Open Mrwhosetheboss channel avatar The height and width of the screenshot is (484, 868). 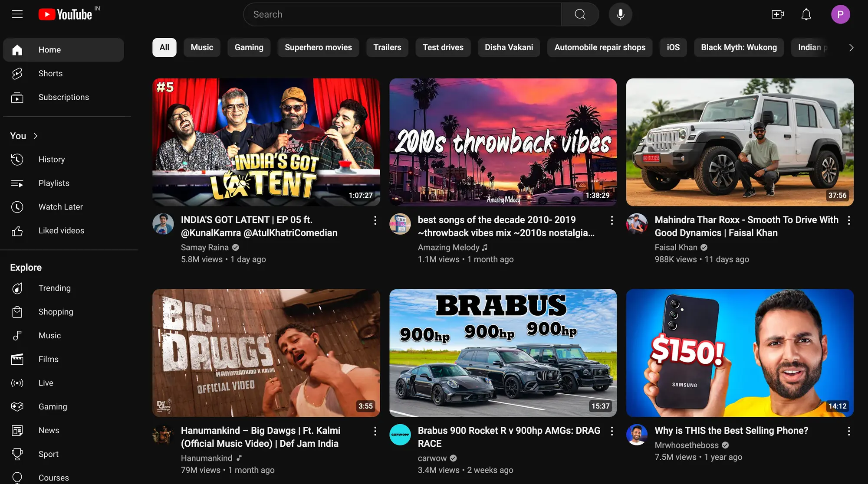[637, 435]
